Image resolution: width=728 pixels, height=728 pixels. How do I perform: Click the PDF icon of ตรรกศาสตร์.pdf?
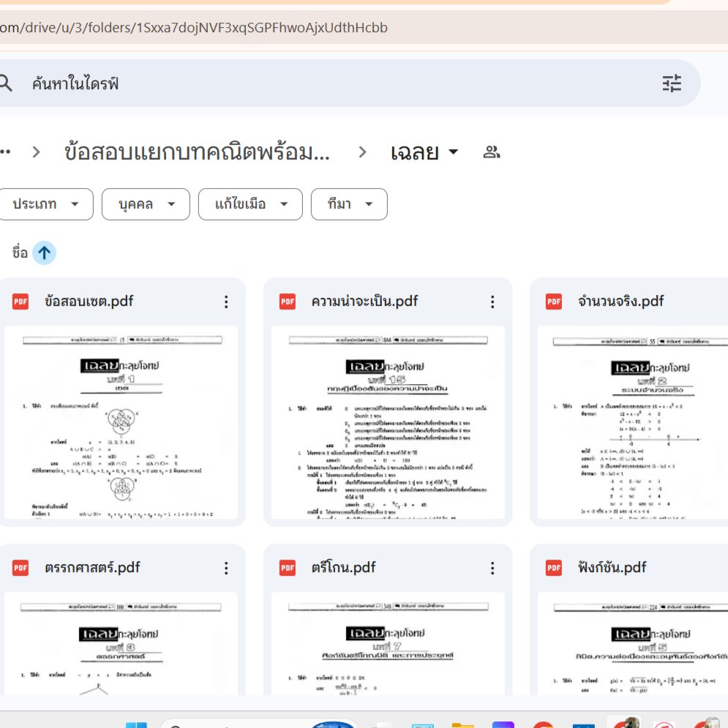click(x=20, y=568)
